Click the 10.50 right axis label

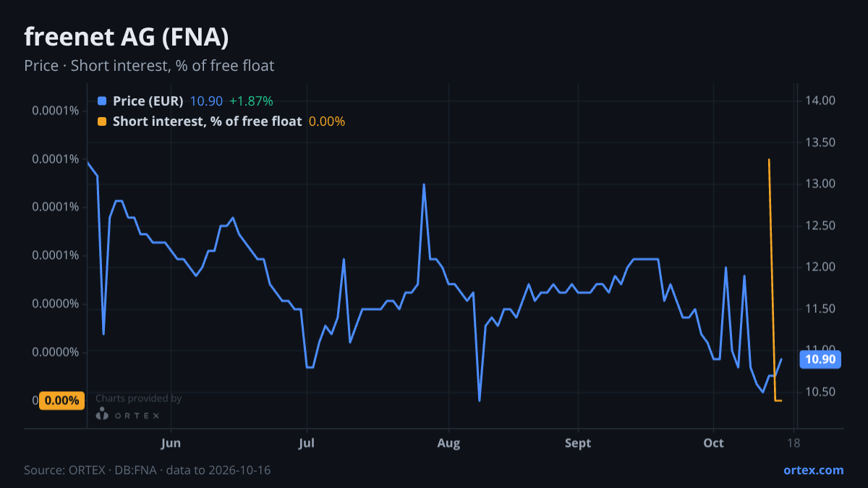821,393
